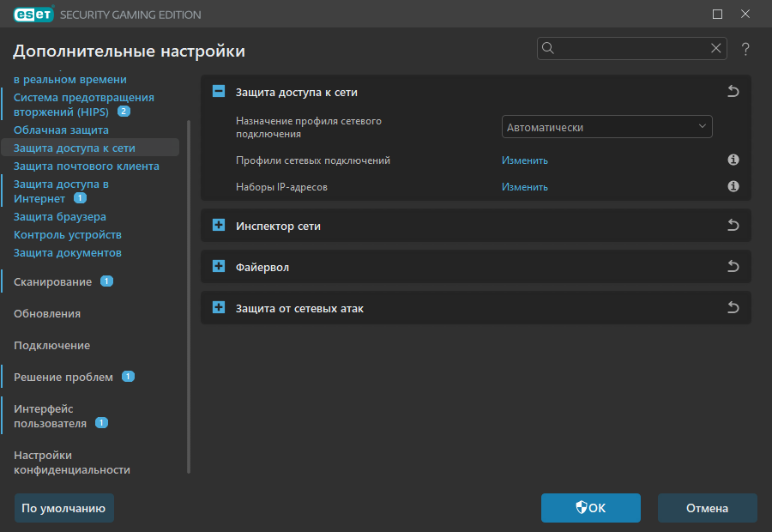
Task: Click the ESET logo in title bar
Action: 33,15
